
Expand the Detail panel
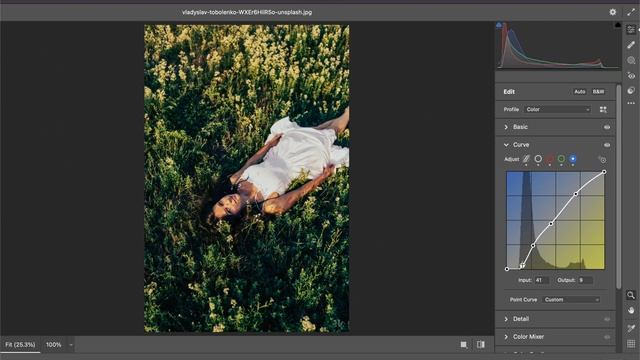(x=506, y=319)
